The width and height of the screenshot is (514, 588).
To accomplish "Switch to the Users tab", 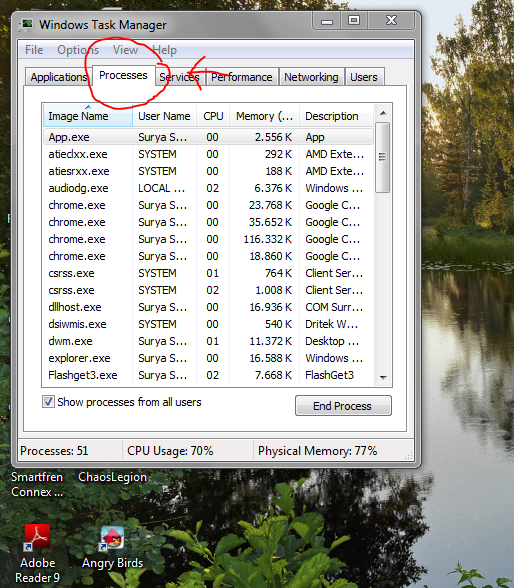I will [x=364, y=77].
